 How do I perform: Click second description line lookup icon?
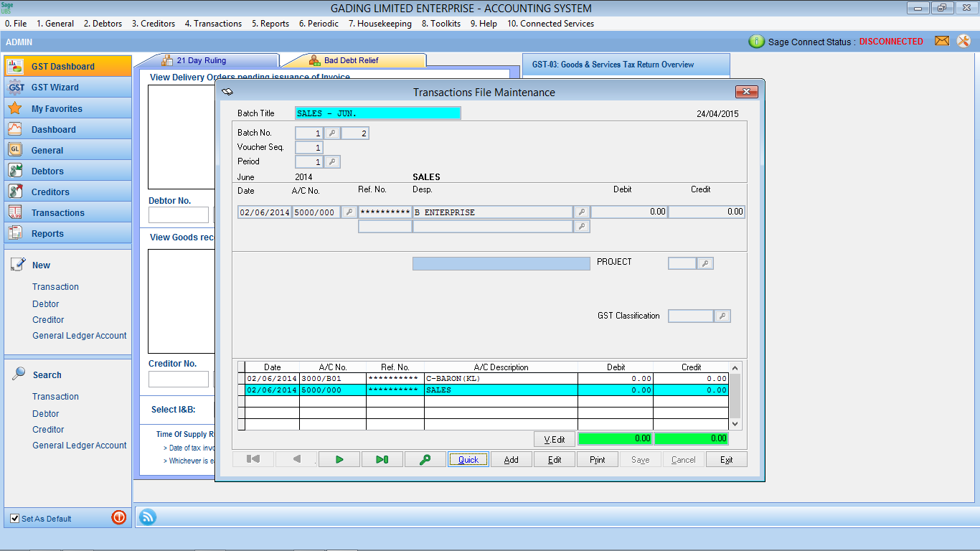[582, 227]
